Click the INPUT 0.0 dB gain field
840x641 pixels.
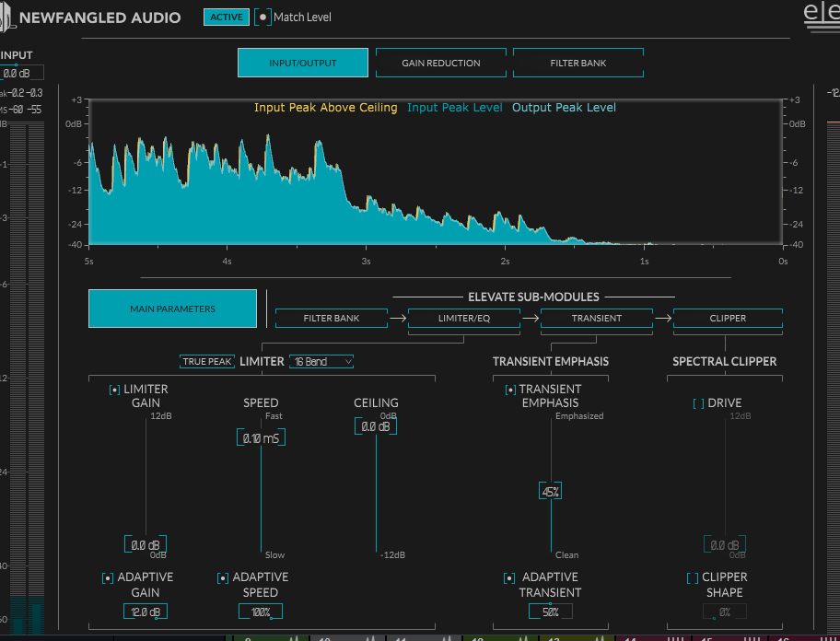click(20, 74)
